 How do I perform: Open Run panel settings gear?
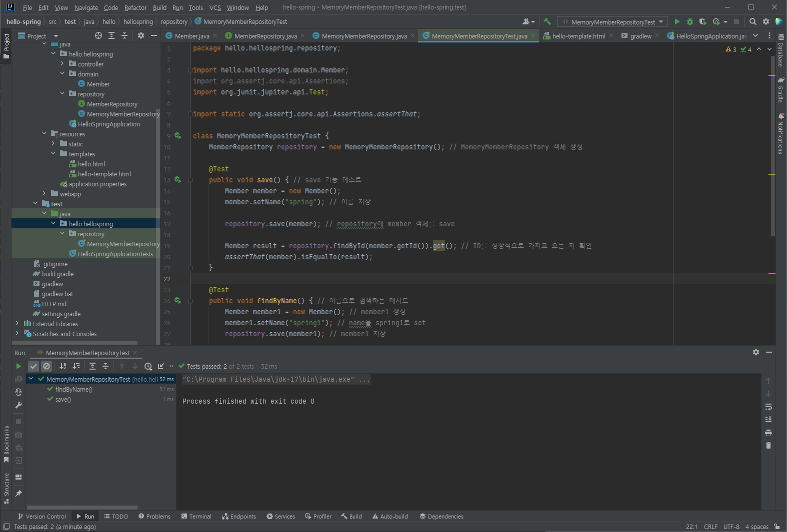point(756,352)
